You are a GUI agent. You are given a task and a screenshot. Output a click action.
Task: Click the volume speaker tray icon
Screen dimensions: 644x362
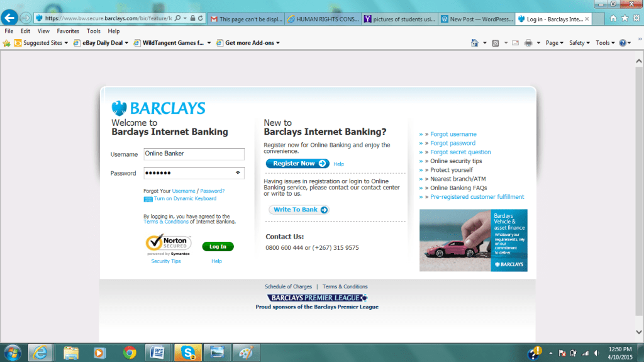pyautogui.click(x=596, y=353)
